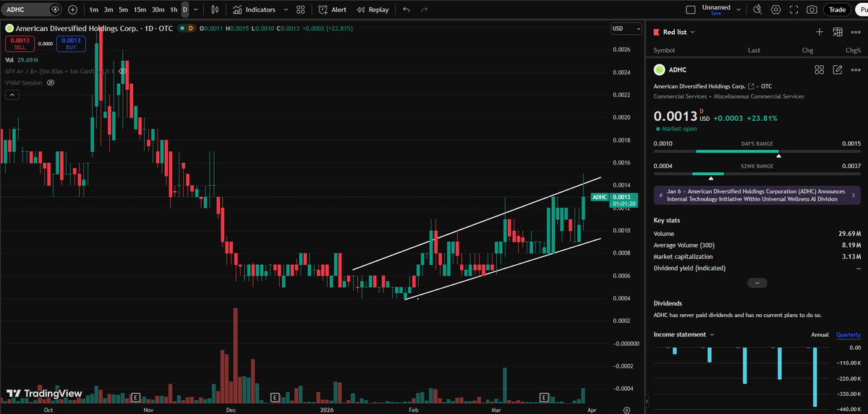This screenshot has width=868, height=414.
Task: Select the 1h timeframe
Action: click(174, 9)
